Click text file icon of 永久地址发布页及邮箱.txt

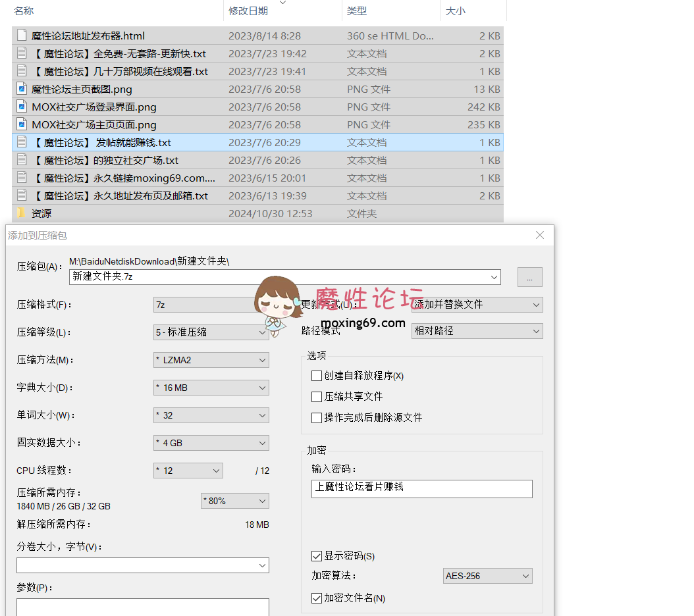point(20,195)
